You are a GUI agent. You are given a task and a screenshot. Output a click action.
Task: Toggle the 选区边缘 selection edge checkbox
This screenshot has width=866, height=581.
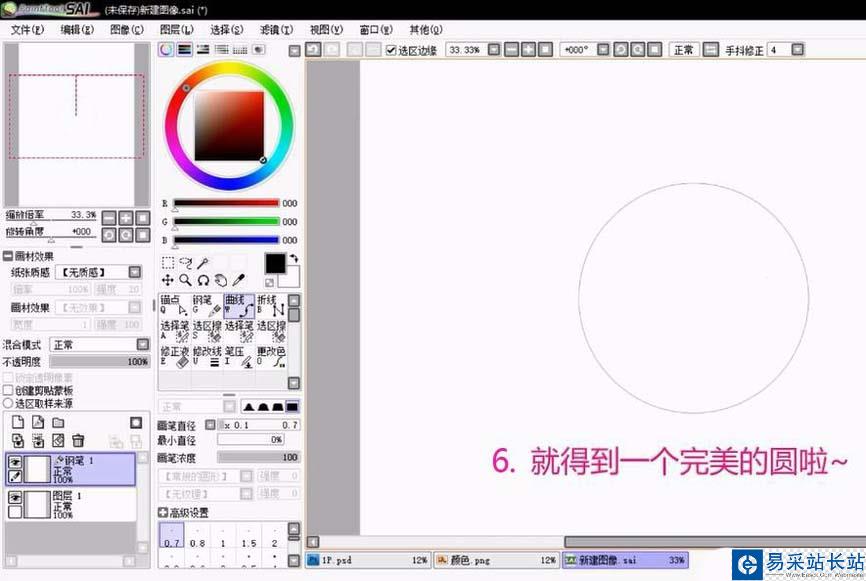tap(391, 50)
